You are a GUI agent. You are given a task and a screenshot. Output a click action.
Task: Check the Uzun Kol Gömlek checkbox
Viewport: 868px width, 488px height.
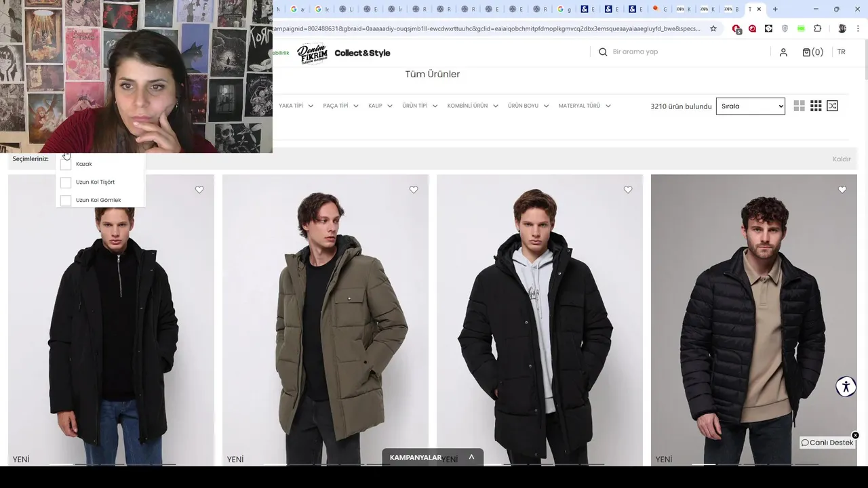coord(66,201)
